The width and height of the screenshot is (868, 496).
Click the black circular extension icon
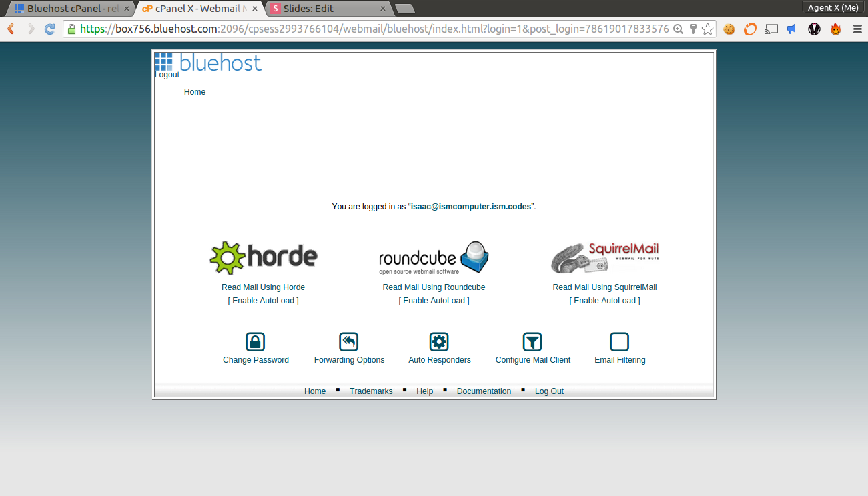pyautogui.click(x=814, y=29)
